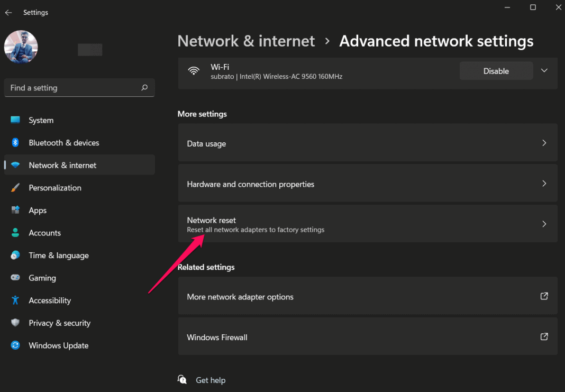Open More network adapter options external link
Viewport: 565px width, 392px height.
click(x=544, y=296)
